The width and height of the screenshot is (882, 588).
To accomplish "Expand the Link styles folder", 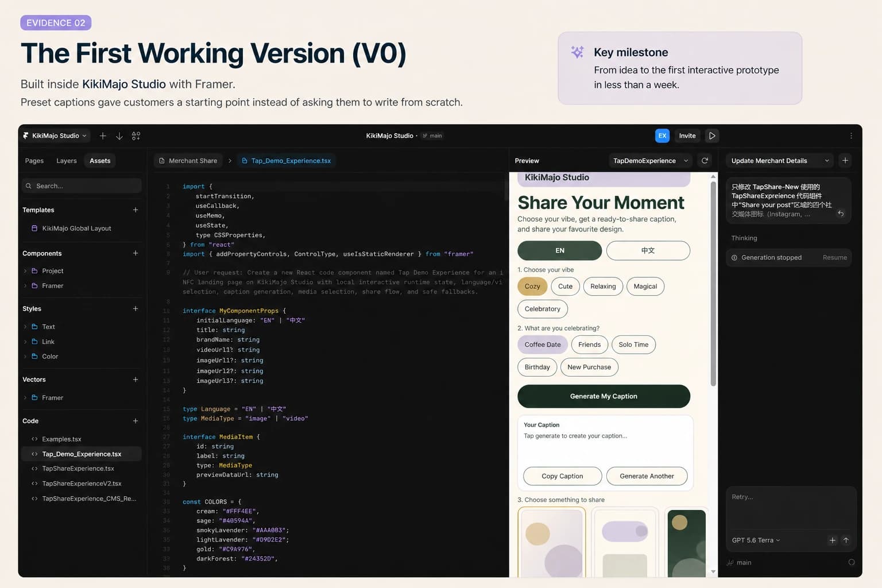I will pos(25,342).
